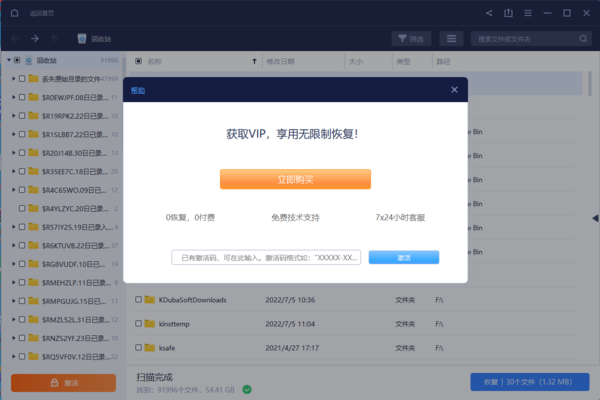The height and width of the screenshot is (400, 600).
Task: Check the 丢失原始目录的文件 checkbox
Action: pos(22,78)
